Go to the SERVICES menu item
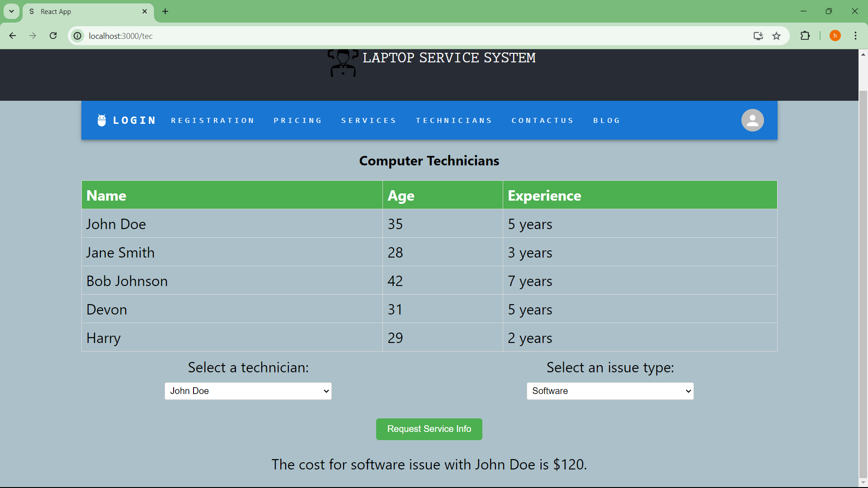 pyautogui.click(x=369, y=121)
